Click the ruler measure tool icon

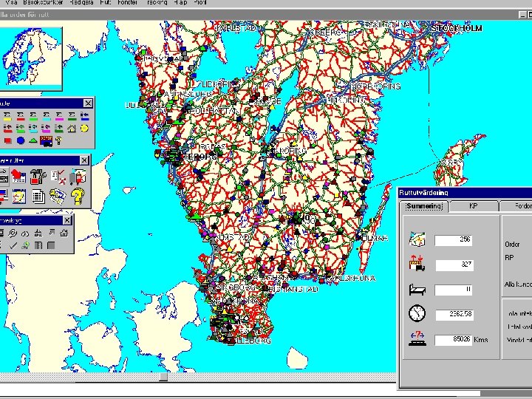pyautogui.click(x=38, y=233)
